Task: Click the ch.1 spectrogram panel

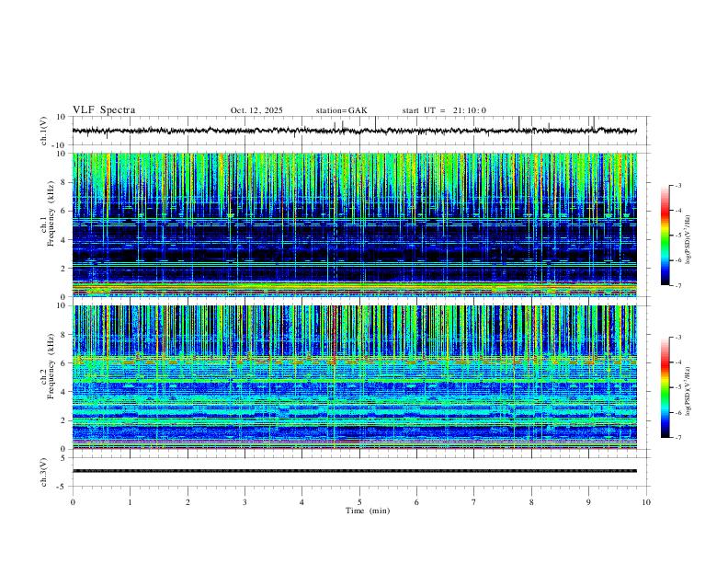Action: coord(354,224)
